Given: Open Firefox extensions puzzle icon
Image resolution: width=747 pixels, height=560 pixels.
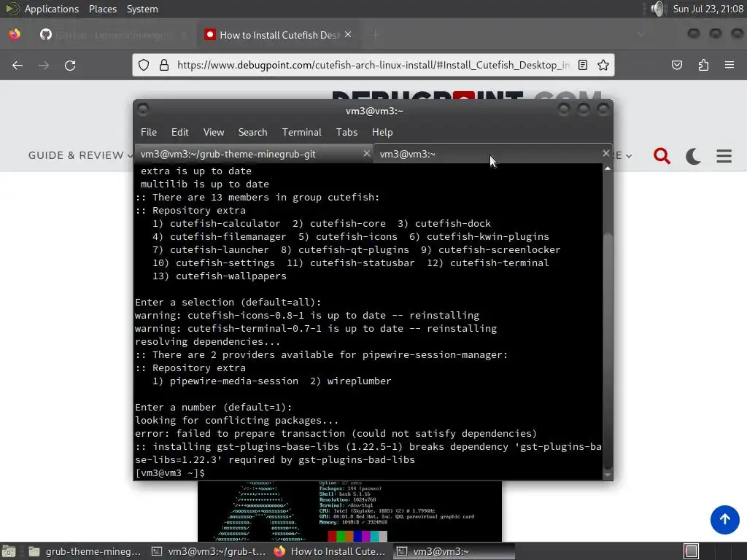Looking at the screenshot, I should 703,65.
